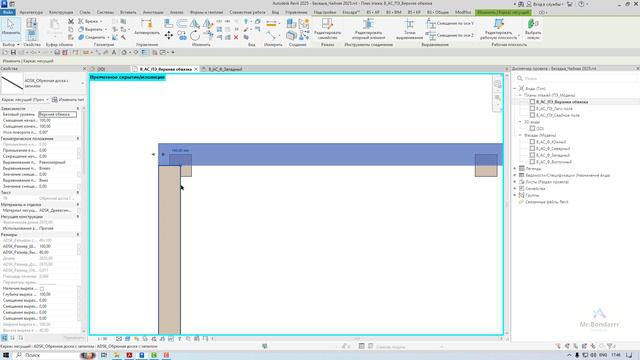Expand Семейства node in Project Browser
This screenshot has height=360, width=640.
tap(515, 189)
